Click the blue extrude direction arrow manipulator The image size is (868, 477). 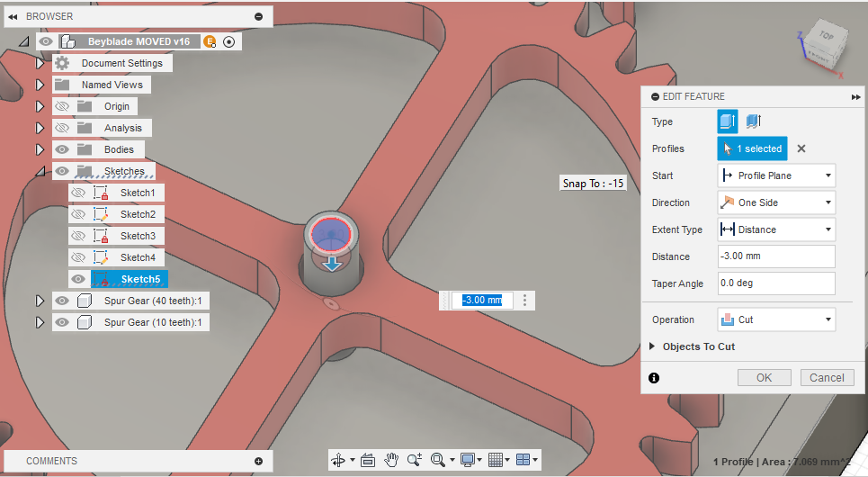point(332,265)
